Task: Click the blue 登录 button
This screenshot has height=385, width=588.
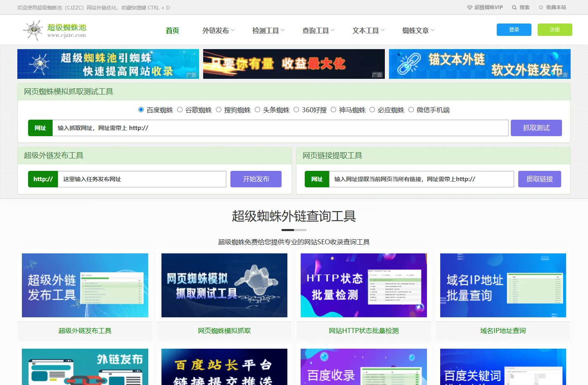Action: pos(514,30)
